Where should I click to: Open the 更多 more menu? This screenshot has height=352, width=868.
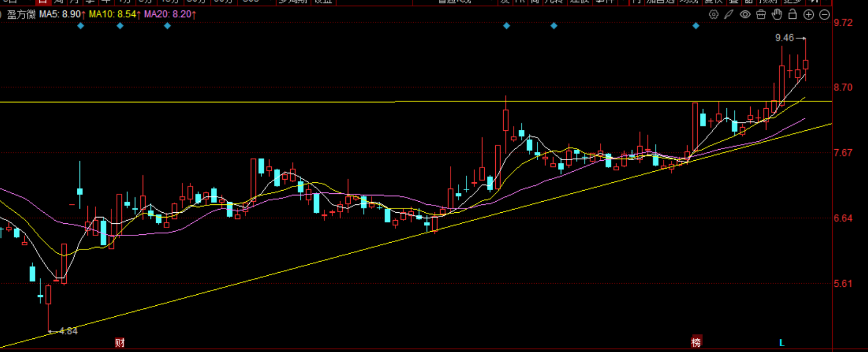click(792, 2)
